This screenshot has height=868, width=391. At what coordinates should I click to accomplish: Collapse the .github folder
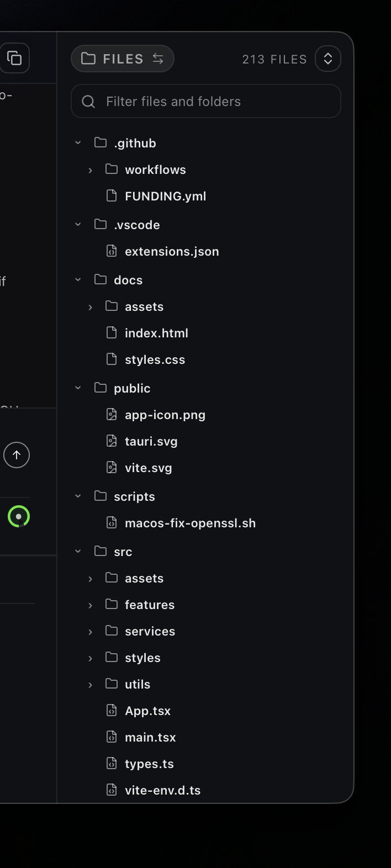(x=77, y=142)
